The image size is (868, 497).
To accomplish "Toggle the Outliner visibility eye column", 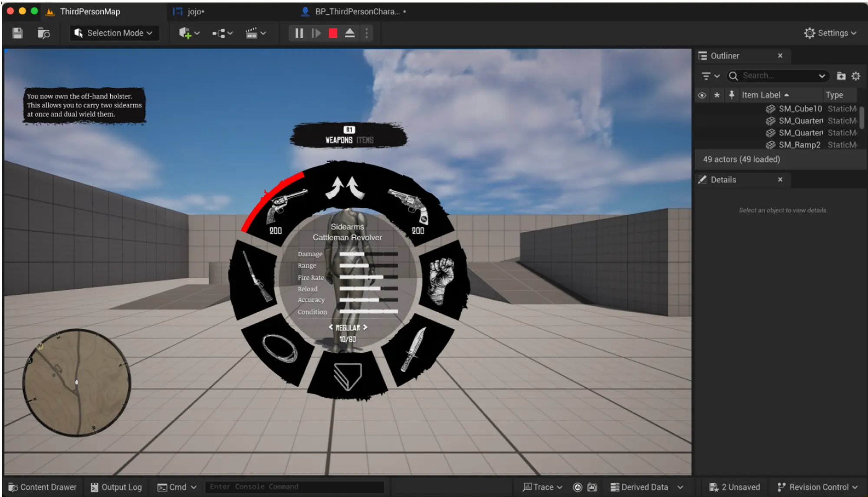I will pos(702,95).
